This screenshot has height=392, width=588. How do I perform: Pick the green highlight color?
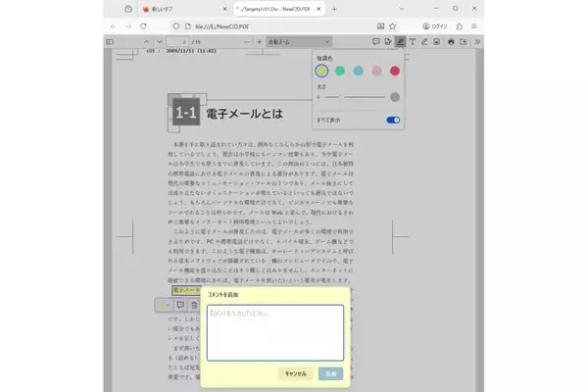(x=340, y=71)
